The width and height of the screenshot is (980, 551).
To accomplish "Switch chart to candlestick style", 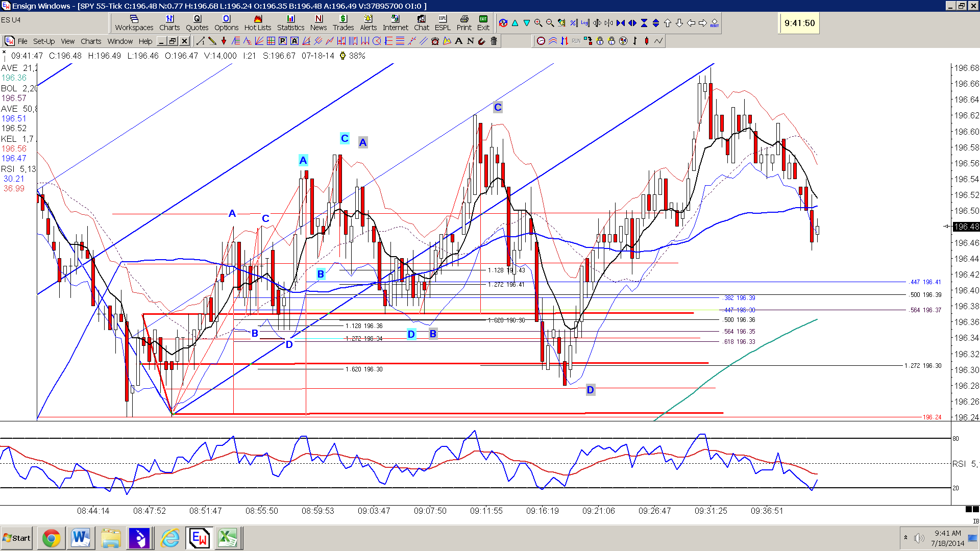I will coord(647,41).
